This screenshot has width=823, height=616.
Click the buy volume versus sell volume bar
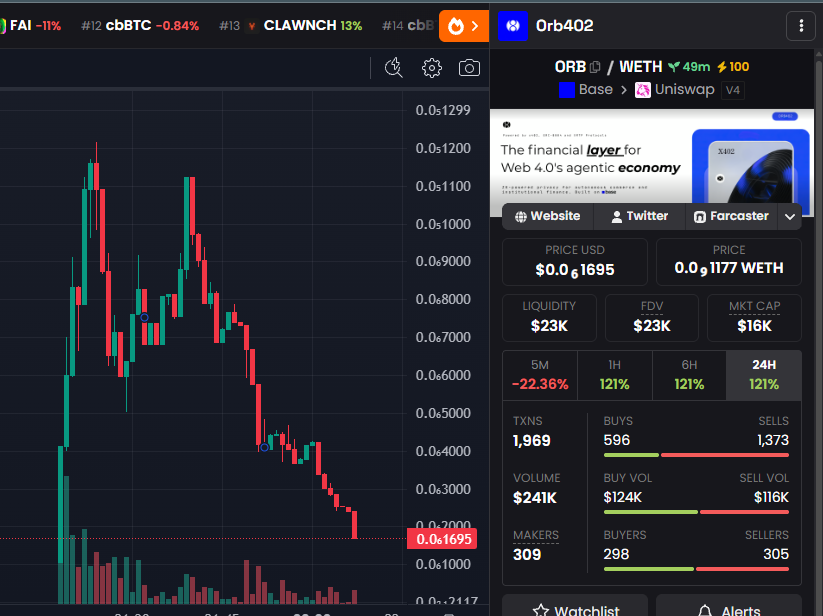click(696, 512)
